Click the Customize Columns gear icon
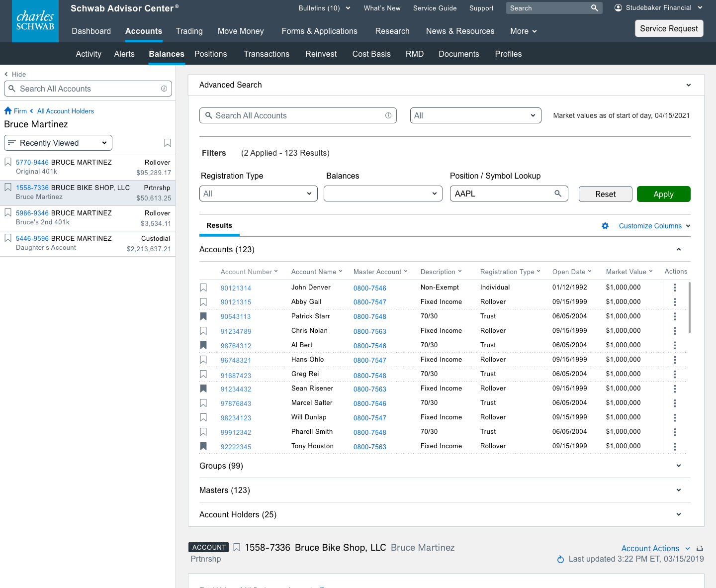The width and height of the screenshot is (716, 588). pos(605,226)
